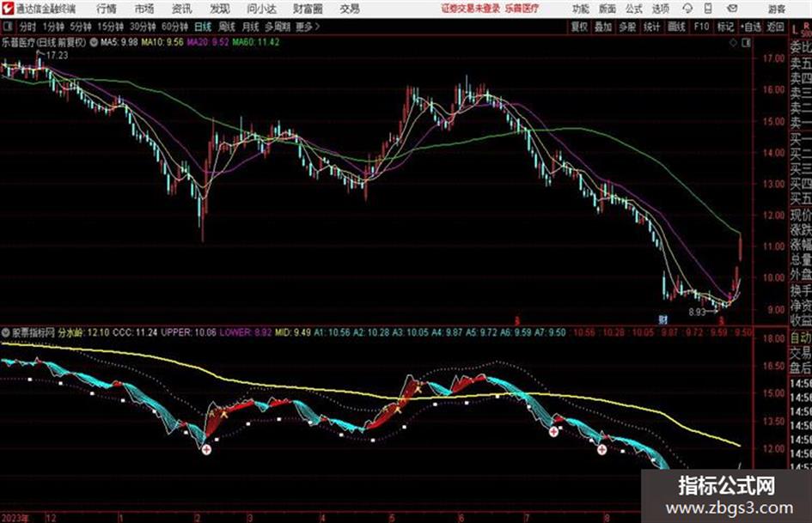Add stock via 自选 button
The width and height of the screenshot is (812, 523).
[751, 27]
